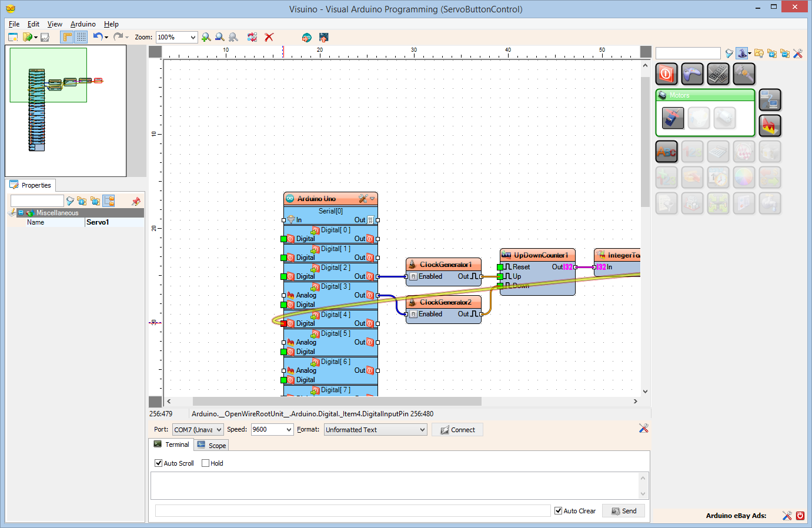Switch to the Scope tab
This screenshot has height=528, width=812.
(212, 446)
